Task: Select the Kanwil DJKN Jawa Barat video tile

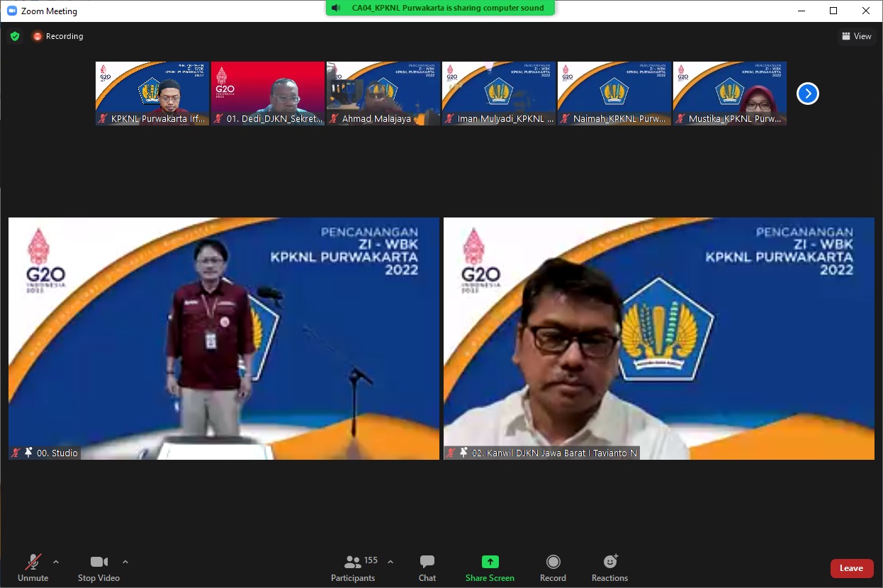Action: click(658, 338)
